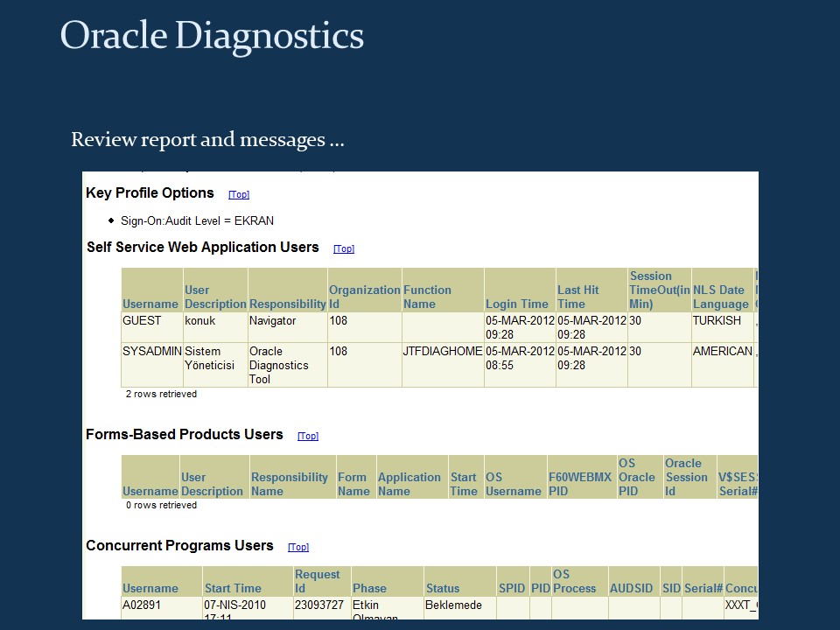The height and width of the screenshot is (630, 840).
Task: Click [Top] link beside Key Profile Options
Action: tap(238, 194)
